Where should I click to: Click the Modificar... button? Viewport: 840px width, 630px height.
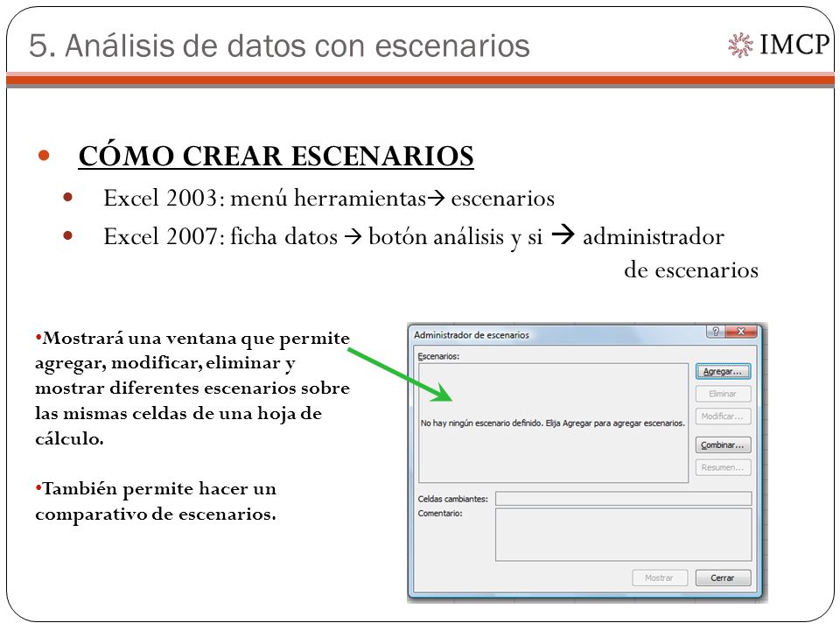[x=723, y=416]
